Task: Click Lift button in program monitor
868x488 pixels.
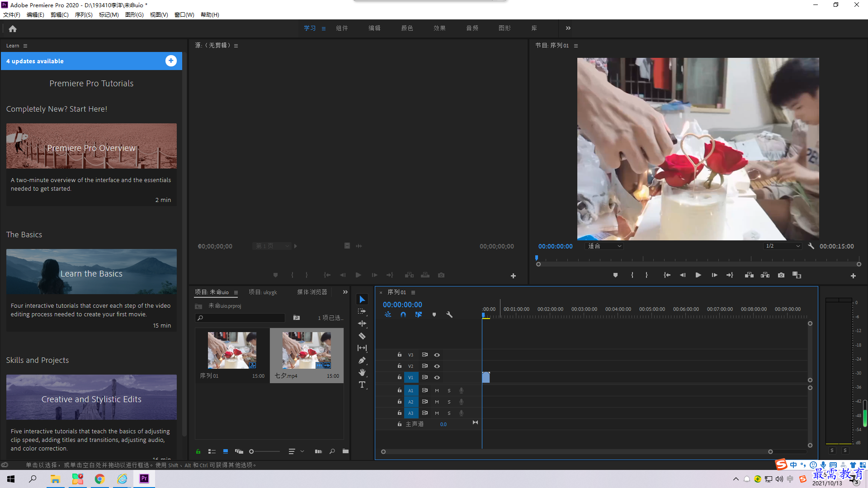Action: 749,275
